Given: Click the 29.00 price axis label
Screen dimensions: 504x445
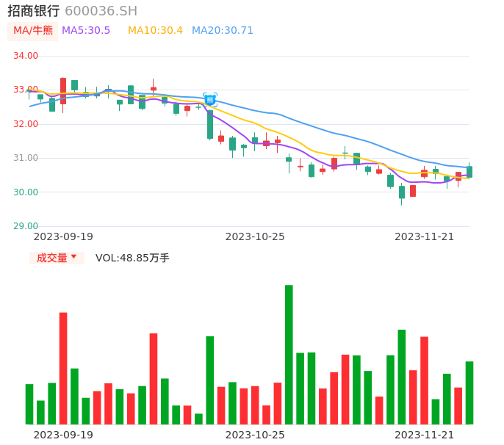Looking at the screenshot, I should click(26, 226).
